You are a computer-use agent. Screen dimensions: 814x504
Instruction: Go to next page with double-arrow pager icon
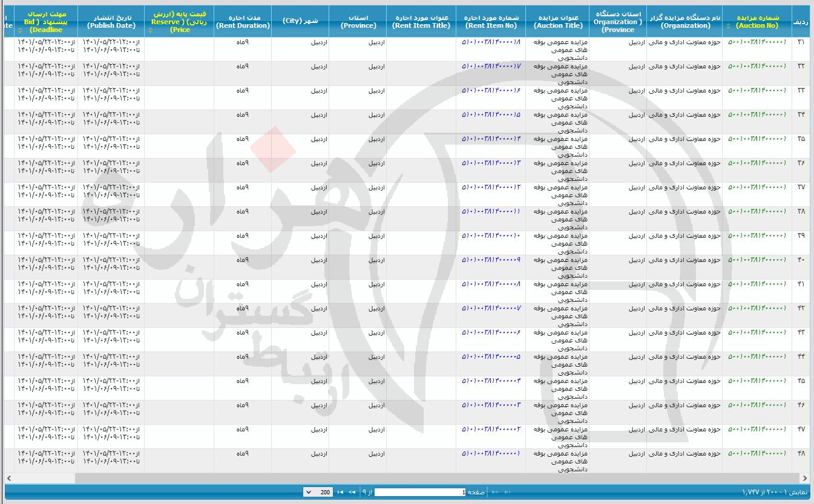352,492
